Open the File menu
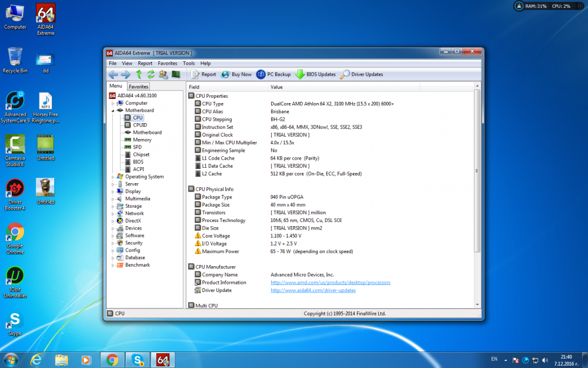Screen dimensions: 588x368 (x=112, y=64)
